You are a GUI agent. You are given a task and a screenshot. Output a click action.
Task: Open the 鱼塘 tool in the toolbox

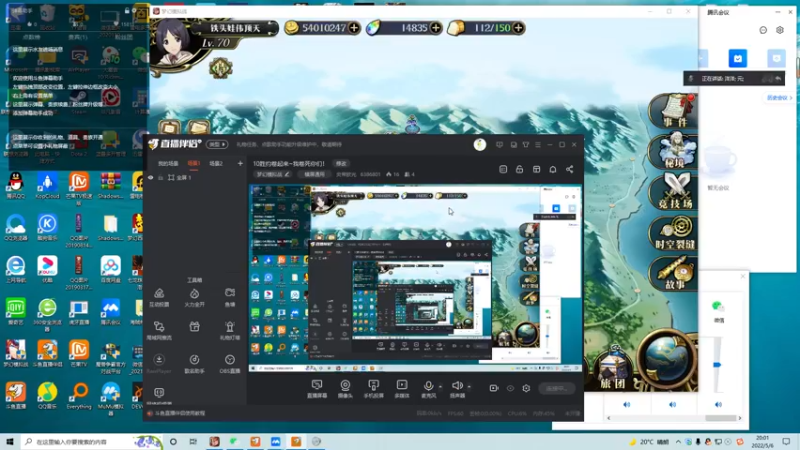tap(230, 297)
